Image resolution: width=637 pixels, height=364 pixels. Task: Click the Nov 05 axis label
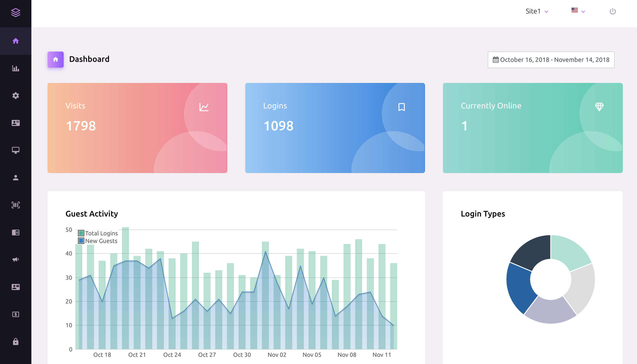312,355
